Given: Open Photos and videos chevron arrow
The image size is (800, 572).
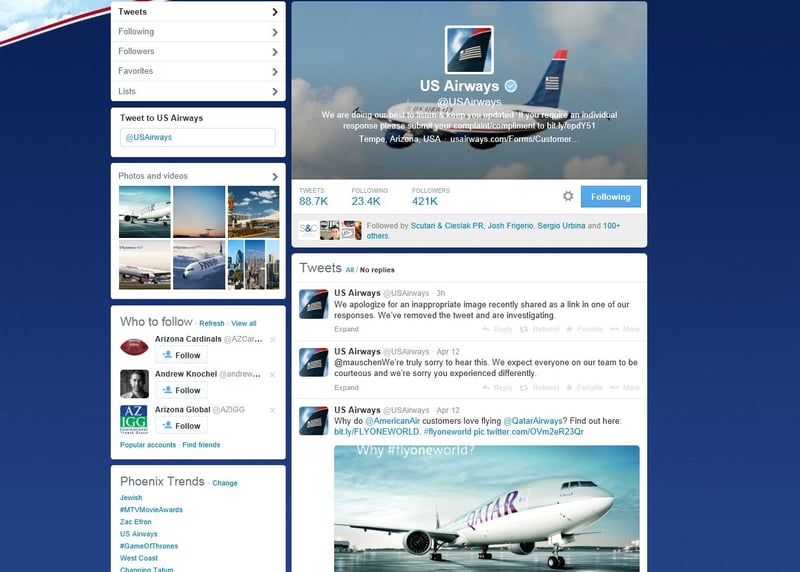Looking at the screenshot, I should click(x=275, y=176).
